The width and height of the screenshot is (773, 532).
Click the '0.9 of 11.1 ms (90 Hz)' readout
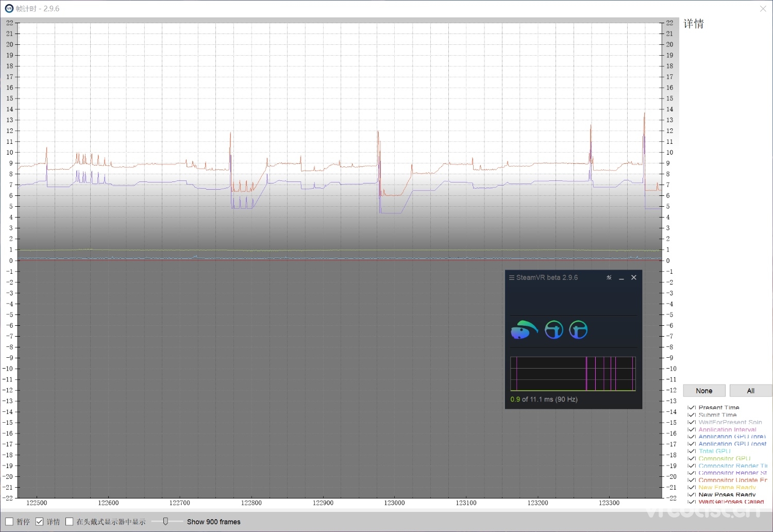pyautogui.click(x=544, y=400)
